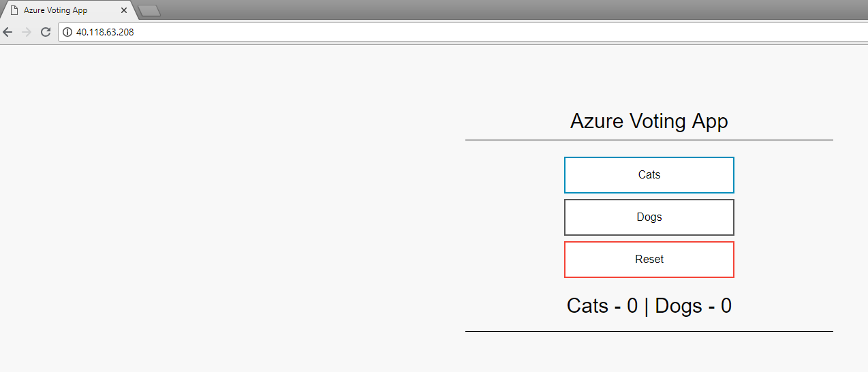Click the browser forward arrow
This screenshot has height=372, width=868.
pos(27,32)
